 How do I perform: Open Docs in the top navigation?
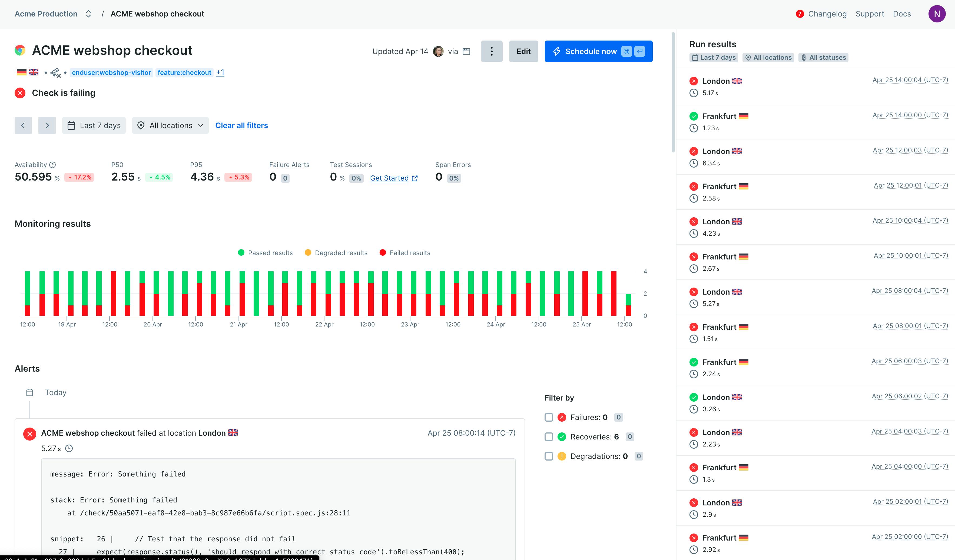coord(901,14)
